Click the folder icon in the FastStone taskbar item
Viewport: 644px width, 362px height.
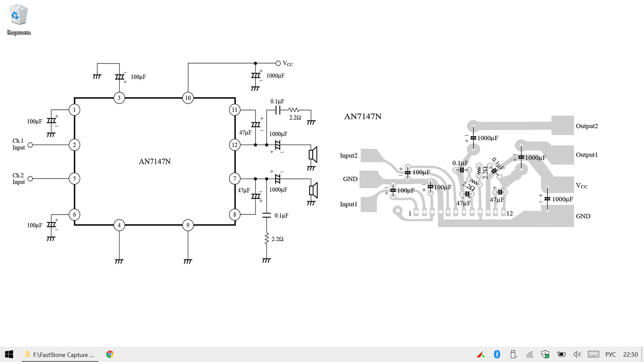28,354
